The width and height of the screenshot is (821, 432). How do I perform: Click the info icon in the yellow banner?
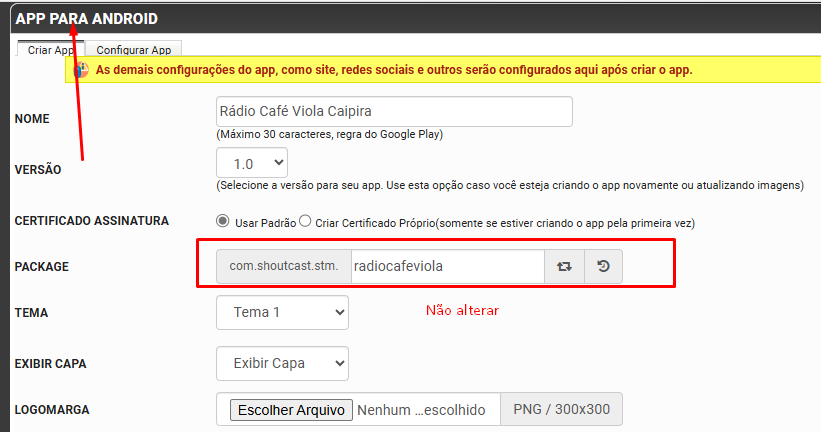pyautogui.click(x=80, y=70)
